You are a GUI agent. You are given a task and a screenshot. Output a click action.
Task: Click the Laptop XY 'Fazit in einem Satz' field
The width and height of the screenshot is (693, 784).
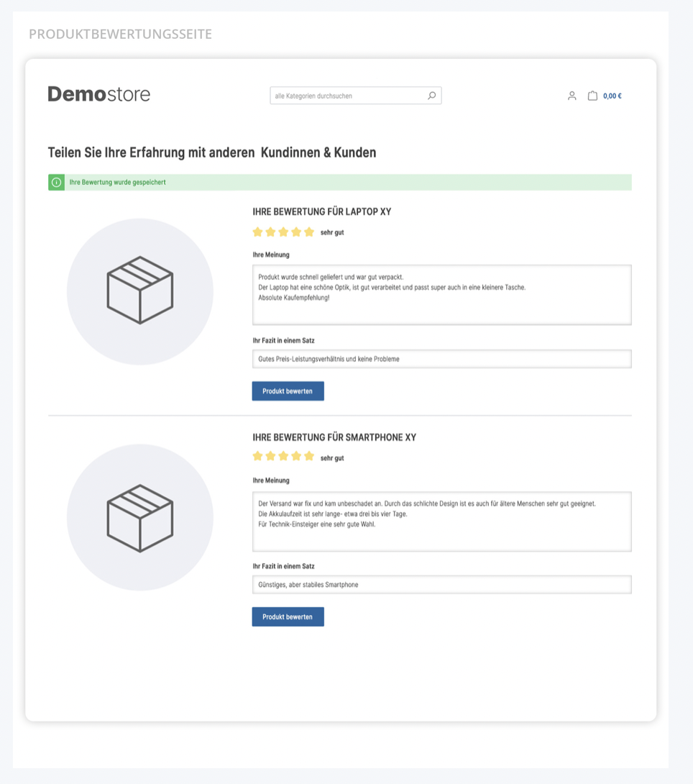click(441, 359)
